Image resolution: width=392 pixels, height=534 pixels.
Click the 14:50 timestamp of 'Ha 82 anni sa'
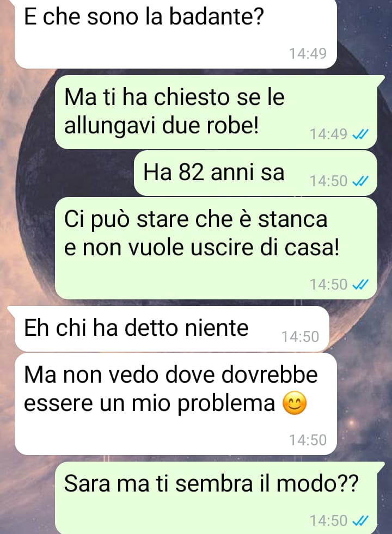[328, 181]
